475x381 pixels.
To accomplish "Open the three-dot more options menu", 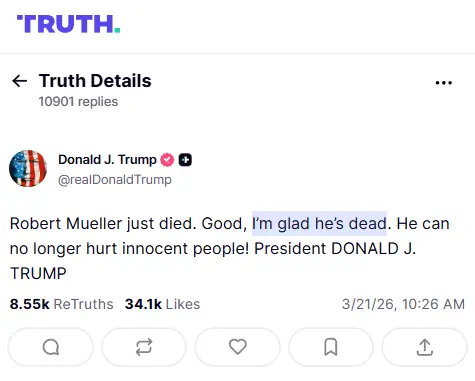I will pyautogui.click(x=444, y=82).
